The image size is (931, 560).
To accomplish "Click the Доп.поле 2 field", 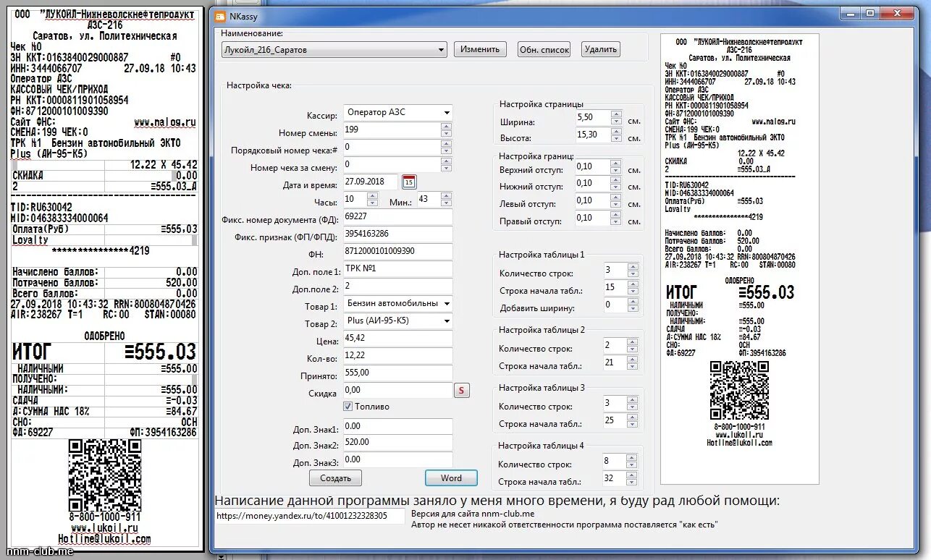I will [x=397, y=287].
